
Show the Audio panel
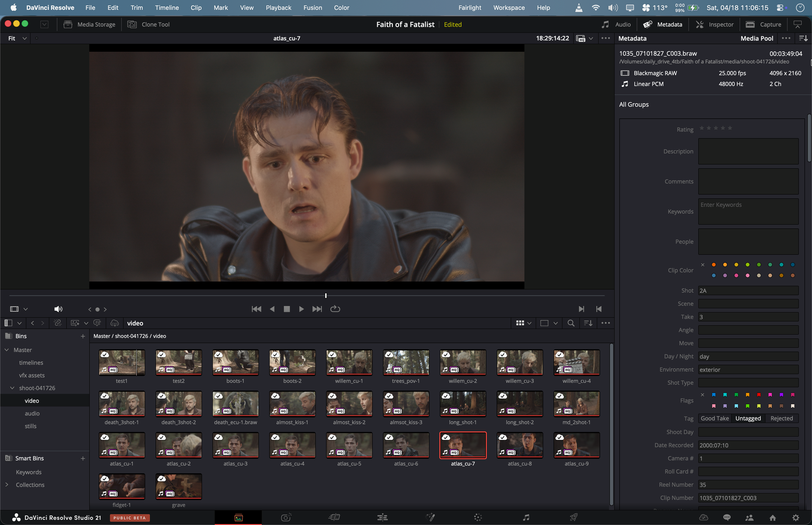coord(616,25)
